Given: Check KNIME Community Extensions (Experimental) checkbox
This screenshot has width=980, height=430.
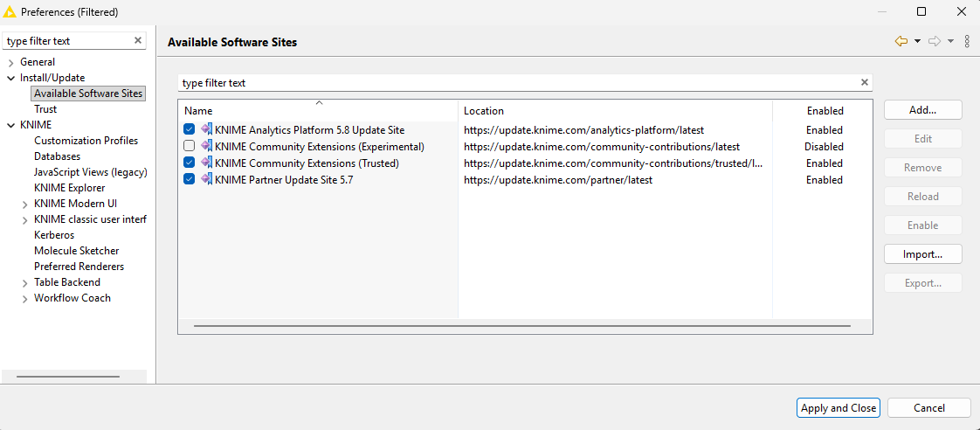Looking at the screenshot, I should pyautogui.click(x=190, y=146).
